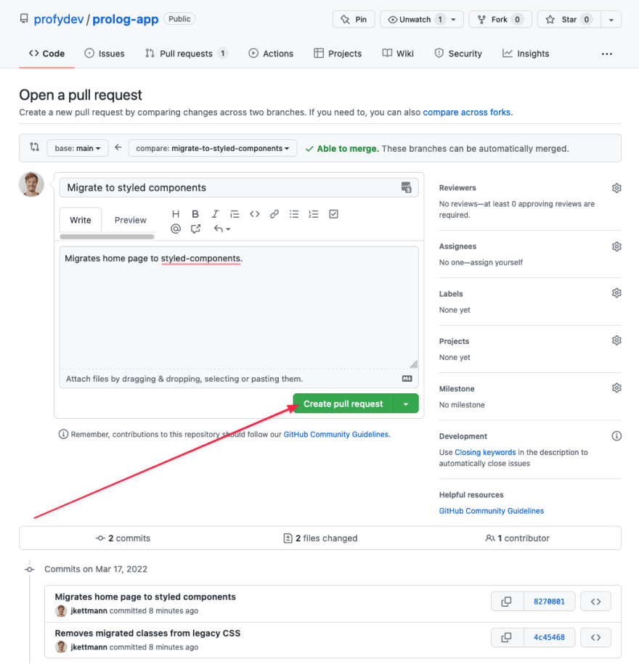Open Labels settings gear
The width and height of the screenshot is (639, 672).
[x=616, y=293]
